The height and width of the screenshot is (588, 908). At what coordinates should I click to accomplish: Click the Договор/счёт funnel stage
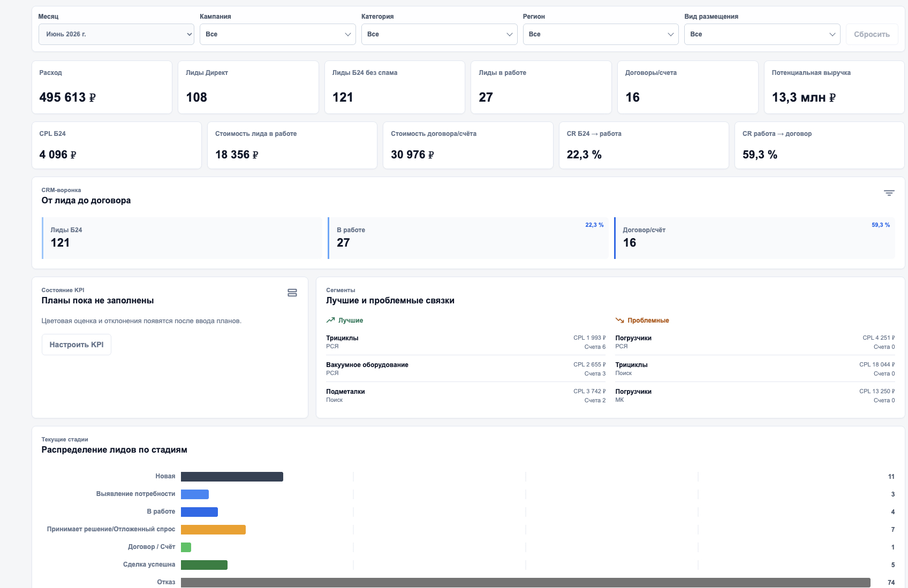754,238
